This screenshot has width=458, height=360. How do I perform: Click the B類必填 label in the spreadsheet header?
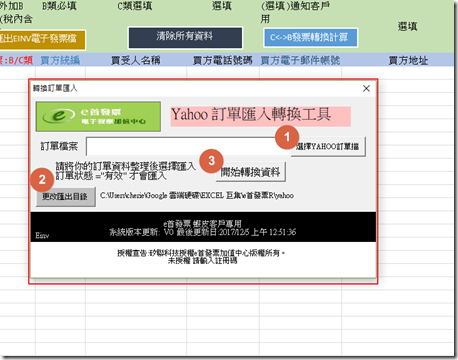coord(59,6)
